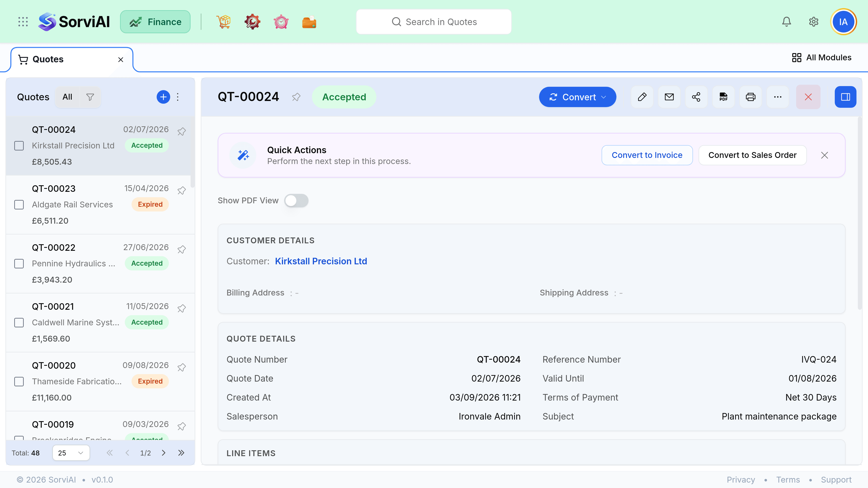Open All Modules
Viewport: 868px width, 488px height.
point(821,58)
